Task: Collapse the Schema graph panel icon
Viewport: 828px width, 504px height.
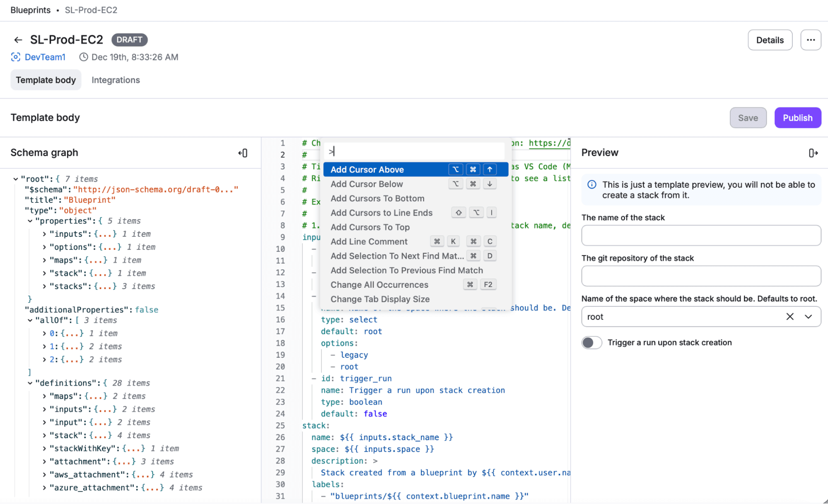Action: [243, 153]
